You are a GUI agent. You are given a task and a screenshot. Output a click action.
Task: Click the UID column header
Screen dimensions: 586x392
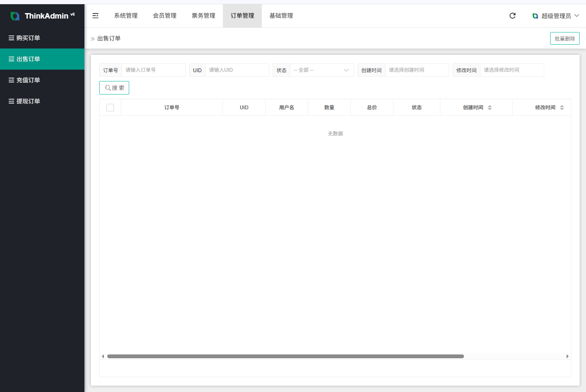244,108
